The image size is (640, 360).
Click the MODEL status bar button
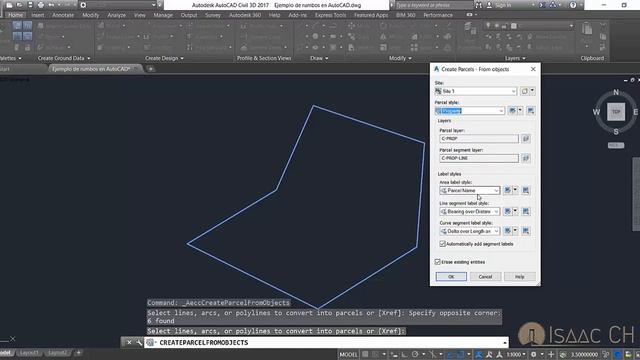[348, 354]
